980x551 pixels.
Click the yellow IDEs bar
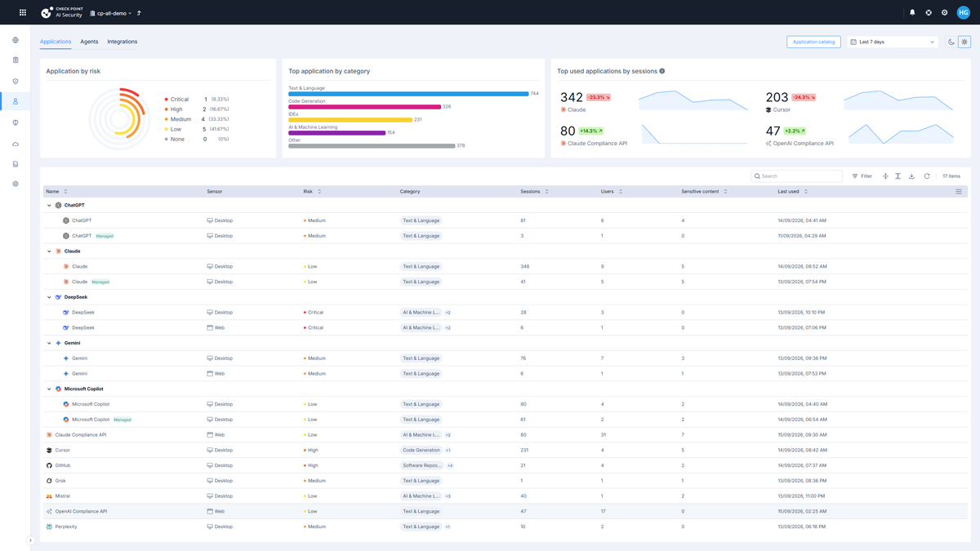(x=350, y=120)
